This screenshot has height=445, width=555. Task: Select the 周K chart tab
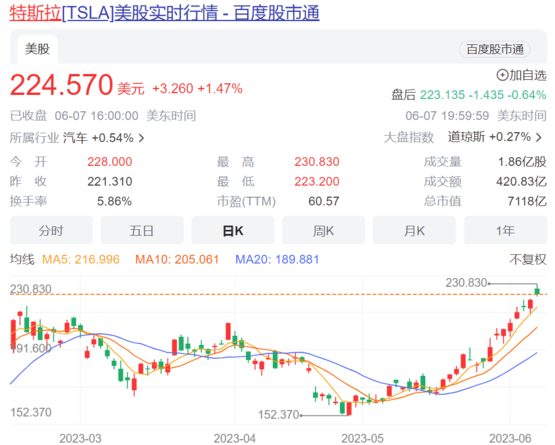click(324, 230)
